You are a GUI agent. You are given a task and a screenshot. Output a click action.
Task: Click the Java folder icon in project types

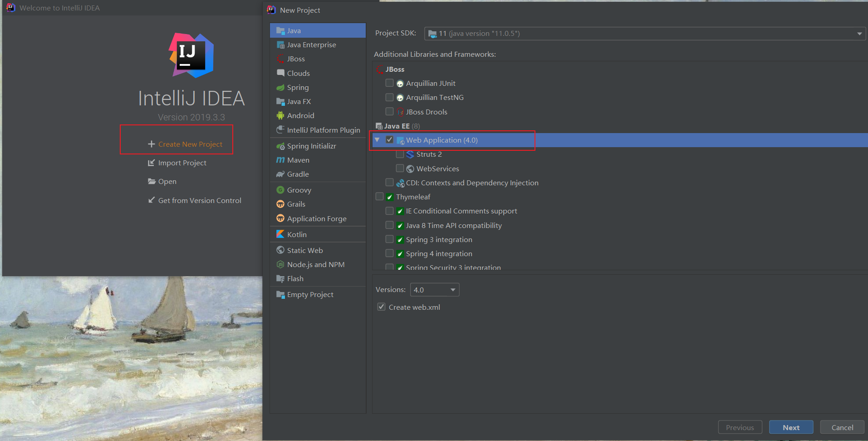280,31
